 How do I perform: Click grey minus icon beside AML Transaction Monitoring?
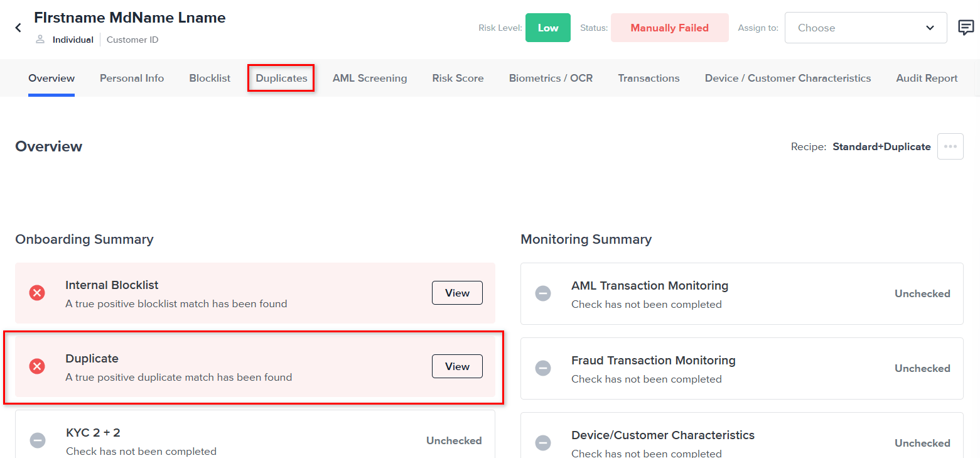[x=543, y=293]
